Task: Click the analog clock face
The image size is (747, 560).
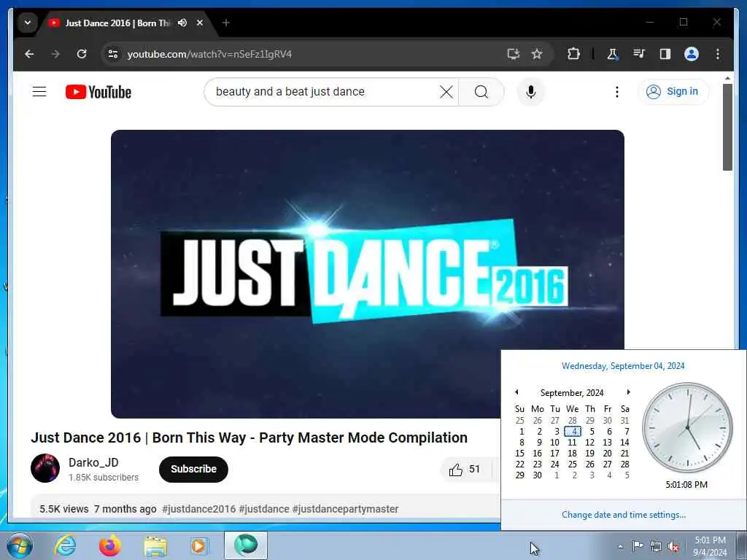Action: coord(687,427)
